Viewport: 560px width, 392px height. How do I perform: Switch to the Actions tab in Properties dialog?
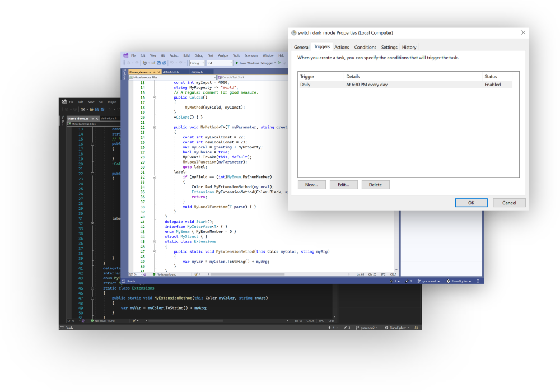(342, 47)
